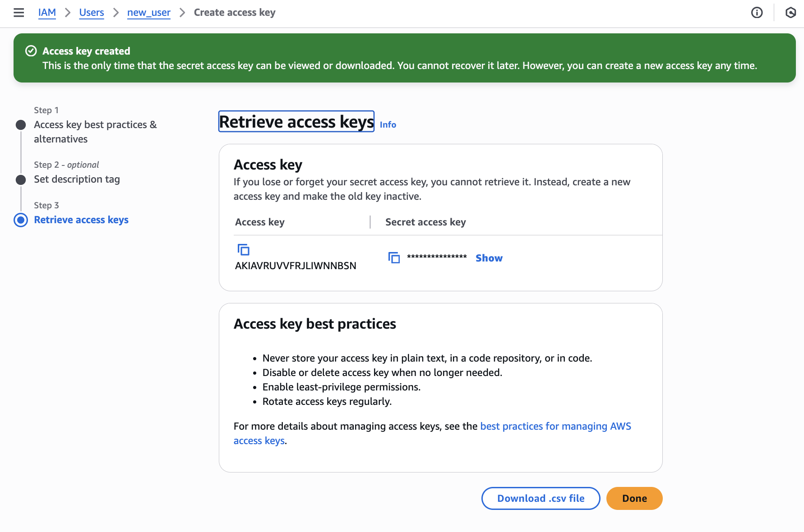Click the Set description tag step label

coord(77,179)
